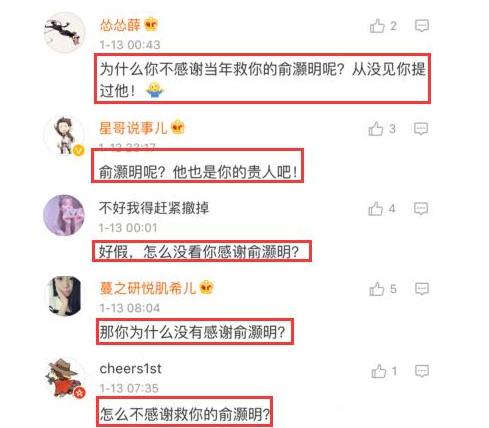Image resolution: width=489 pixels, height=428 pixels.
Task: Reply to 不好我得赶紧撤掉's comment
Action: pos(421,209)
